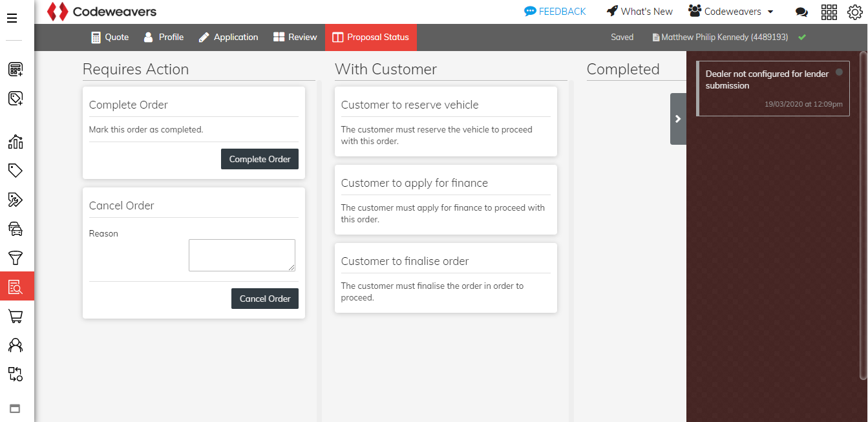The height and width of the screenshot is (422, 868).
Task: Click the Codeweavers logo
Action: (x=102, y=12)
